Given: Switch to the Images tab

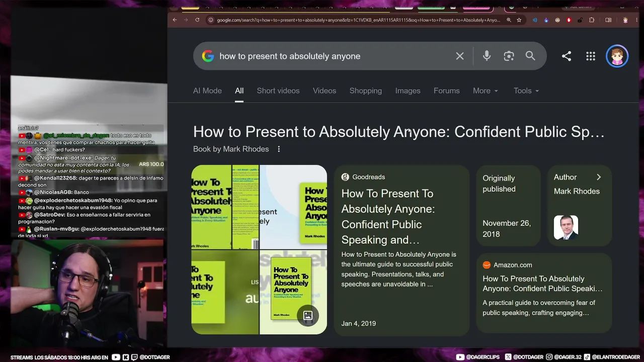Looking at the screenshot, I should point(408,90).
